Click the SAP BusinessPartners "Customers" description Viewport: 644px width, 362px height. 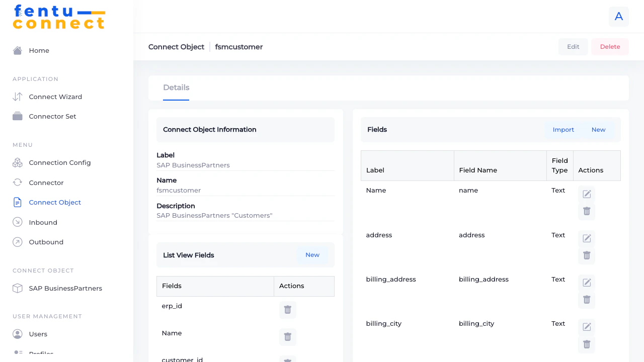click(x=214, y=216)
